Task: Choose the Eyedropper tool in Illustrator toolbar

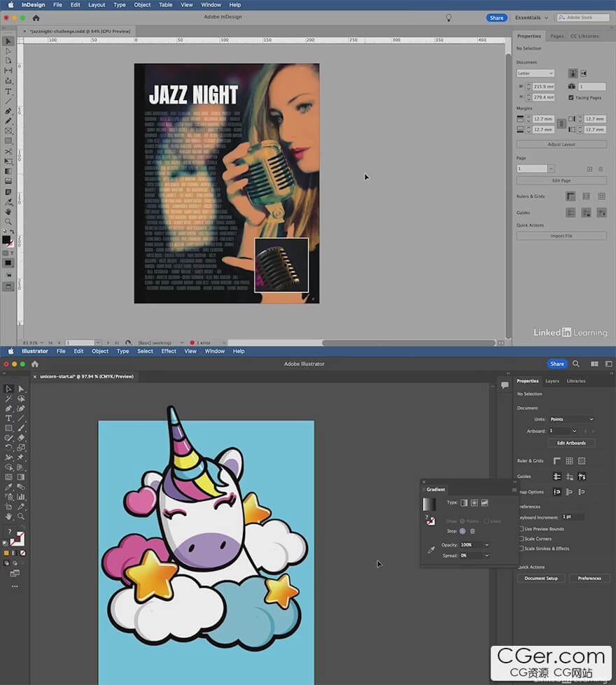Action: click(8, 487)
